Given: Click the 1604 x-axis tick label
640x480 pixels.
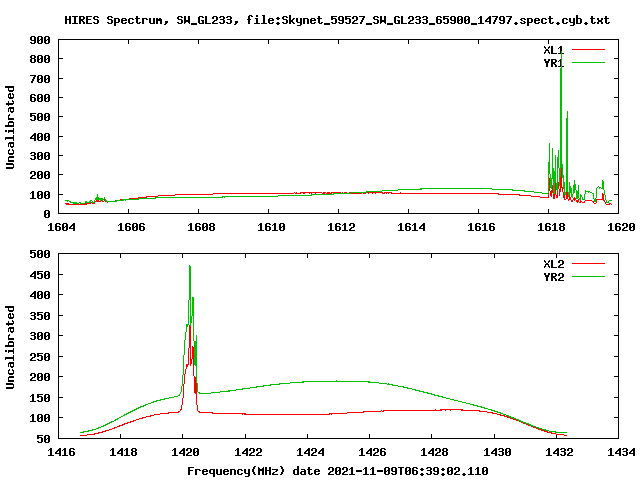Looking at the screenshot, I should [61, 227].
